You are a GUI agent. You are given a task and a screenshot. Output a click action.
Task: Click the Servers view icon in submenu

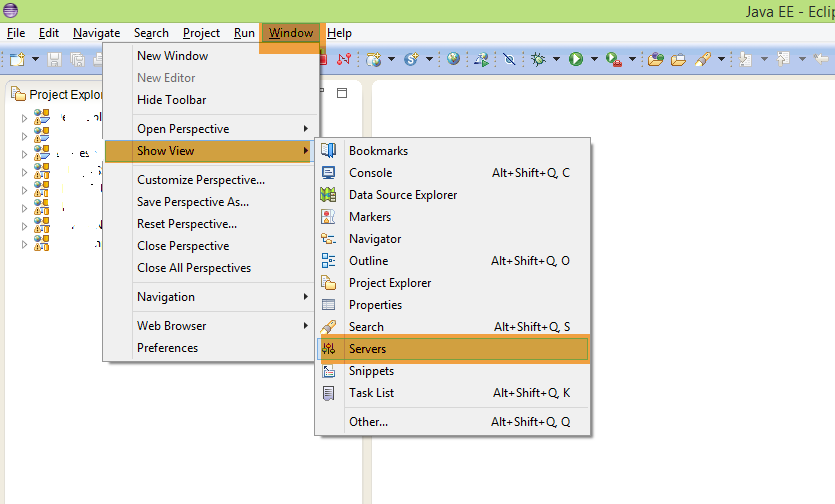click(329, 349)
